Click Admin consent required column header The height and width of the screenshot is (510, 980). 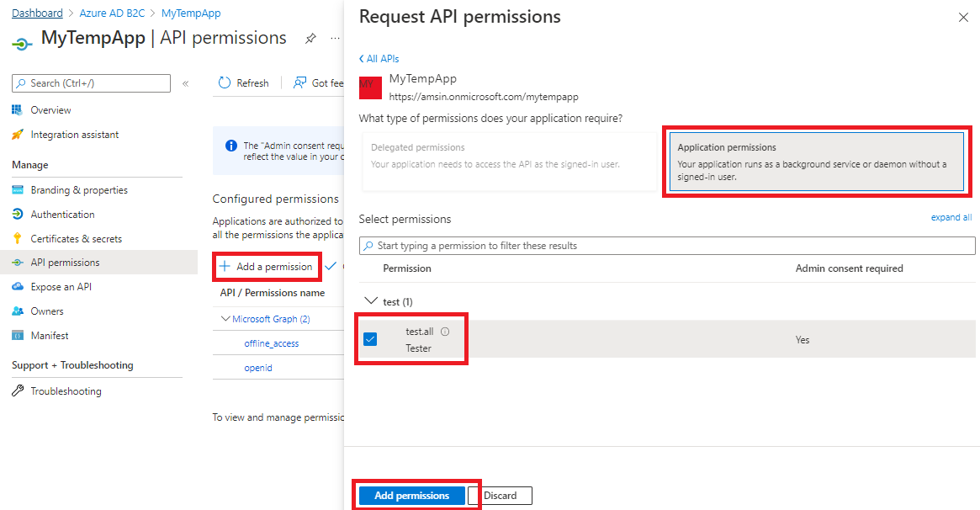coord(849,268)
